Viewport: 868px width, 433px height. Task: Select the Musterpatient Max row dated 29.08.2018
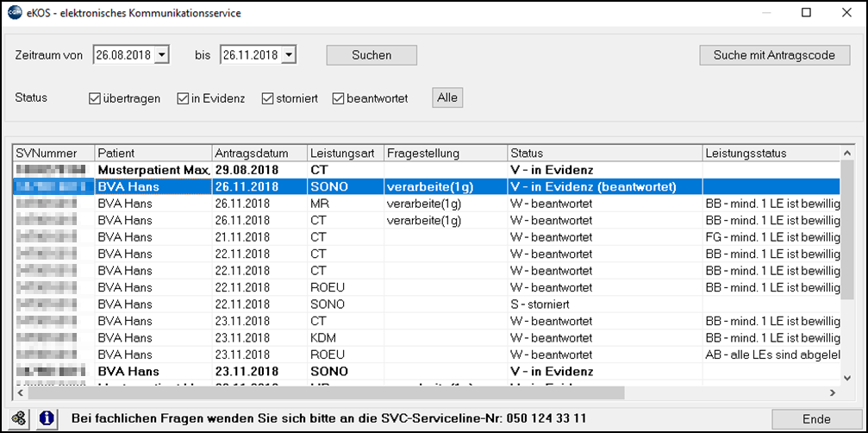427,168
